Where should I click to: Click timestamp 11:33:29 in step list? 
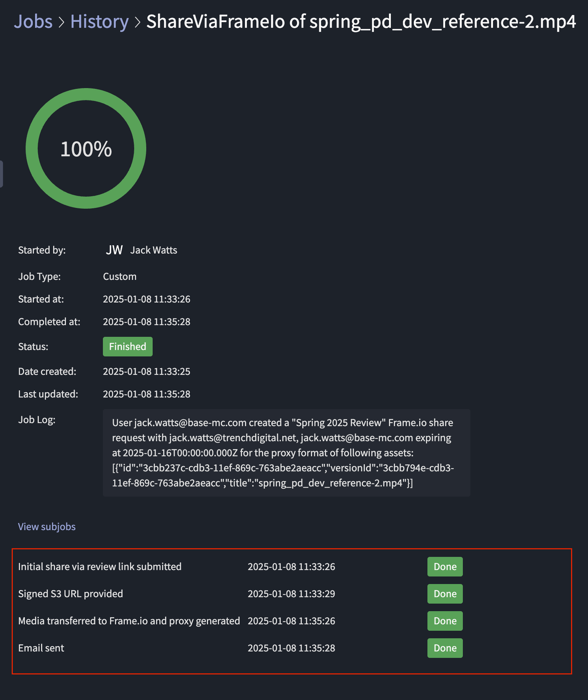(291, 594)
